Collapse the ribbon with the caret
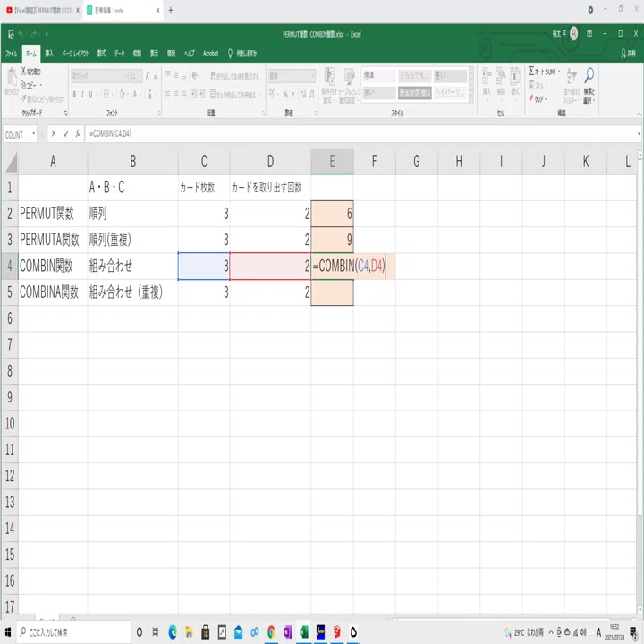This screenshot has height=644, width=644. (639, 114)
